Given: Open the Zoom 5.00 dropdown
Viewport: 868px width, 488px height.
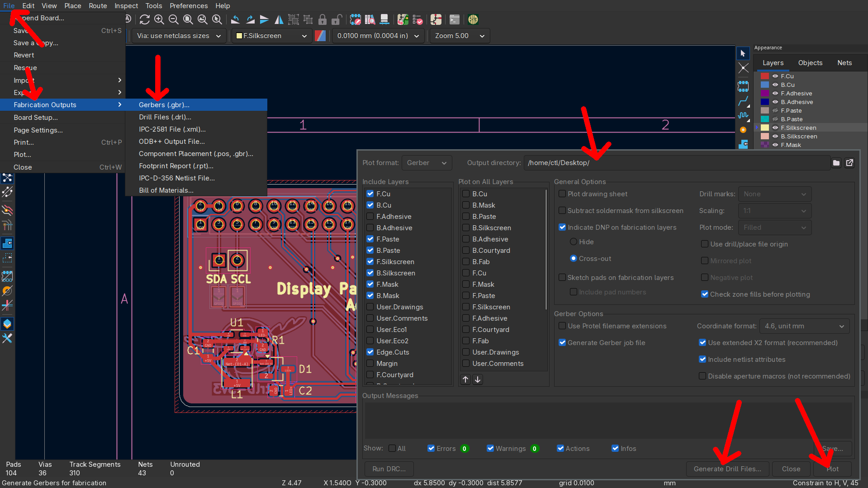Looking at the screenshot, I should [x=459, y=36].
